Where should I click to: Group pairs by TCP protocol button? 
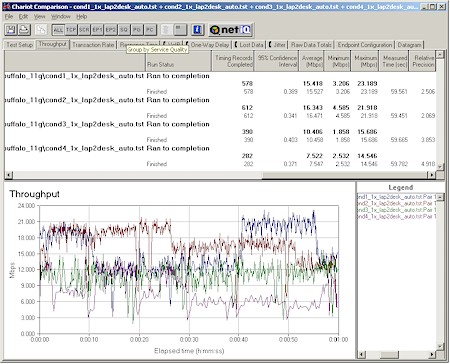coord(71,30)
